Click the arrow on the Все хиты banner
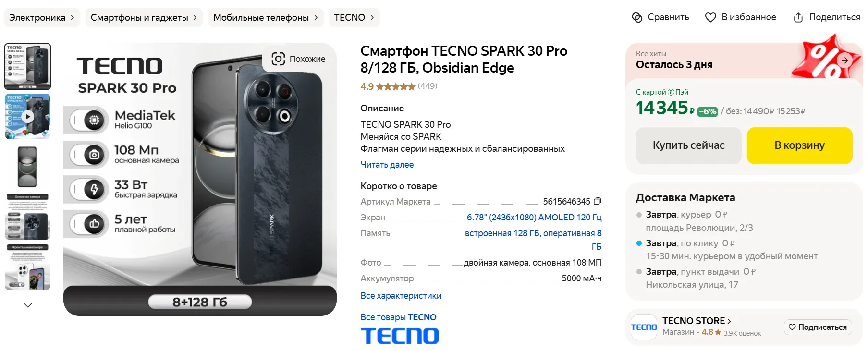Image resolution: width=868 pixels, height=351 pixels. click(844, 60)
